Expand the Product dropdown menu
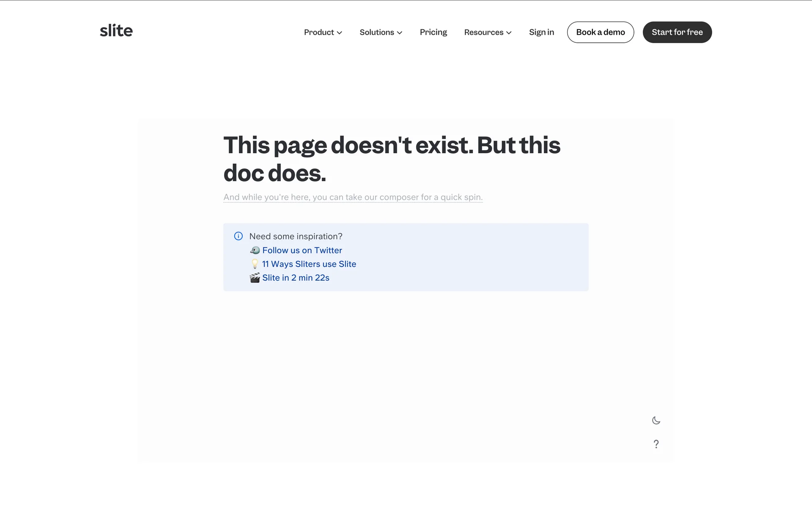This screenshot has height=508, width=812. pos(323,32)
